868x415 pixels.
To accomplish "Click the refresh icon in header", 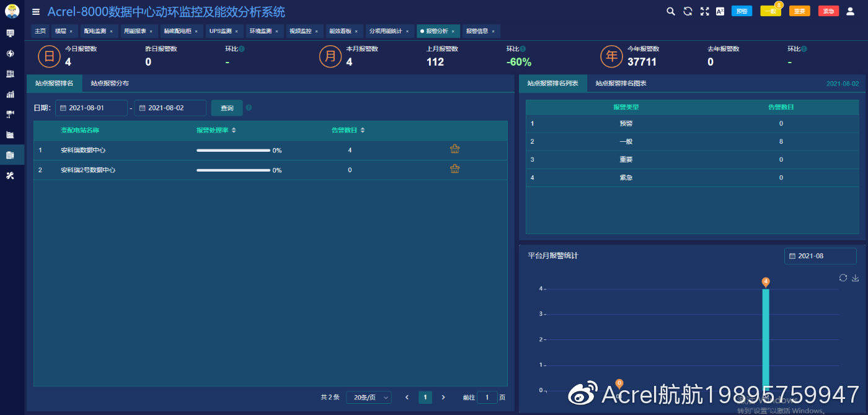I will point(688,11).
